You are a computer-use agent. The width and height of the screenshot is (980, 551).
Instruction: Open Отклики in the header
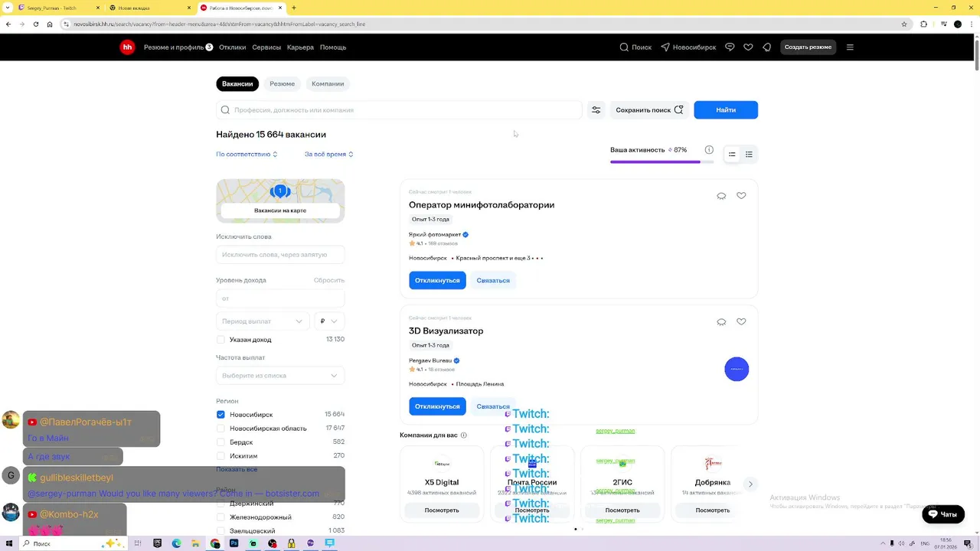233,47
